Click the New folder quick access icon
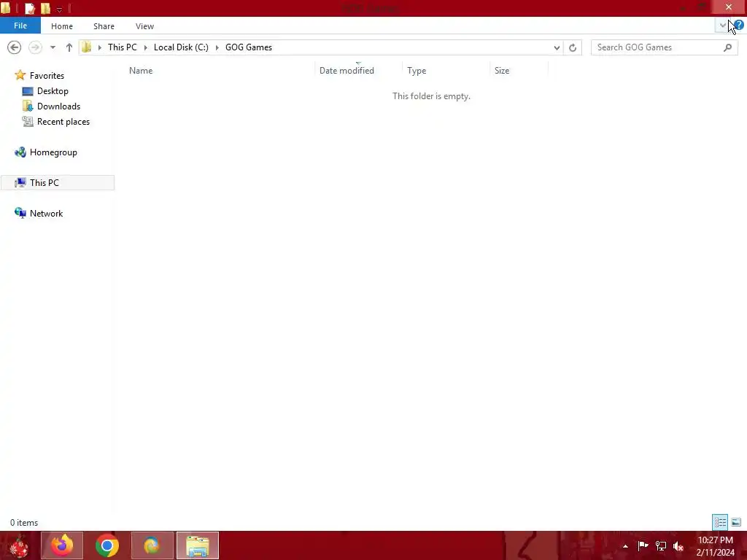 45,8
